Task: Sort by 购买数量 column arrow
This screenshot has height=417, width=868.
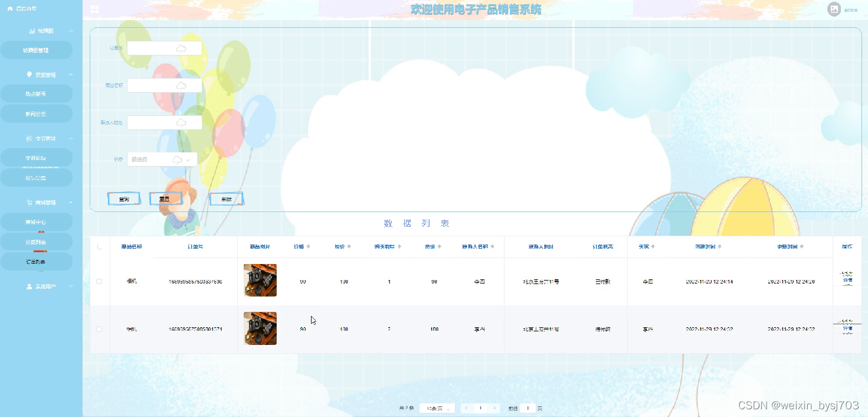Action: [399, 246]
